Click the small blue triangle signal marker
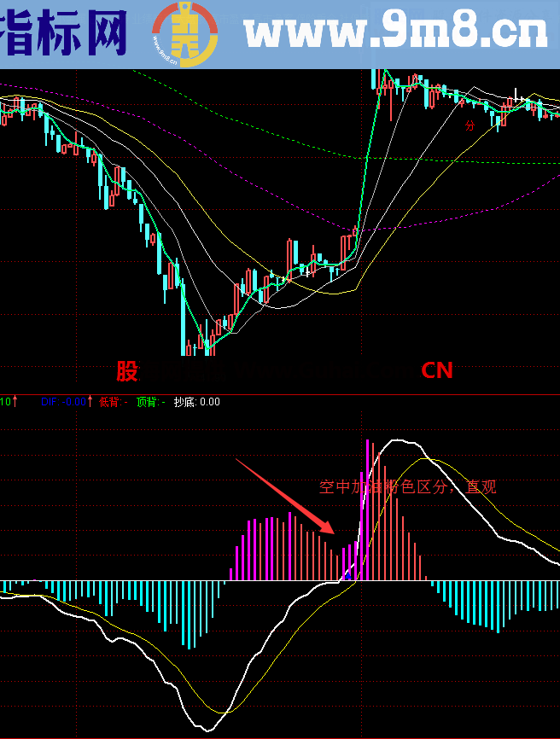Viewport: 560px width, 739px height. pyautogui.click(x=347, y=575)
